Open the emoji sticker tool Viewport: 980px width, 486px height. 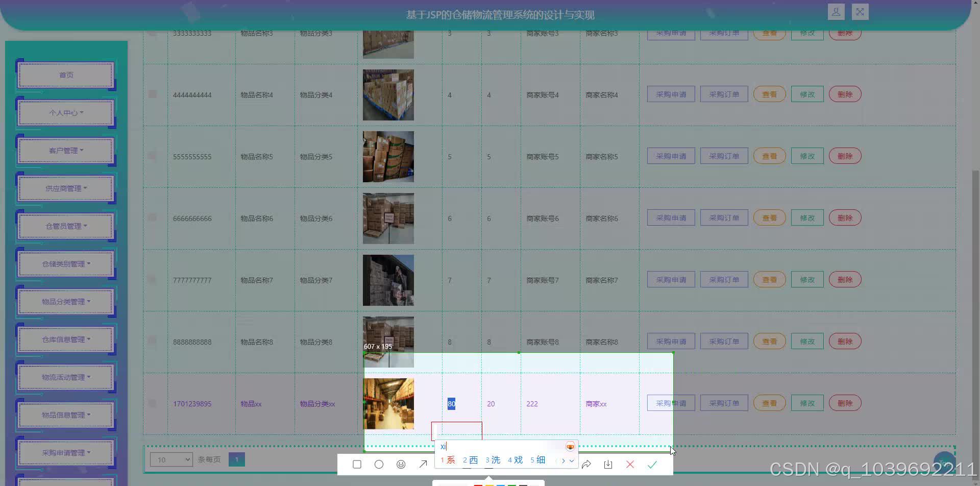coord(401,465)
